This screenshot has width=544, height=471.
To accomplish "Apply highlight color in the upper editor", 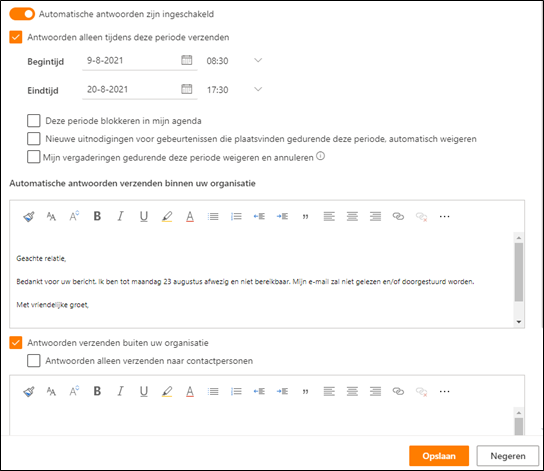I will [x=167, y=216].
